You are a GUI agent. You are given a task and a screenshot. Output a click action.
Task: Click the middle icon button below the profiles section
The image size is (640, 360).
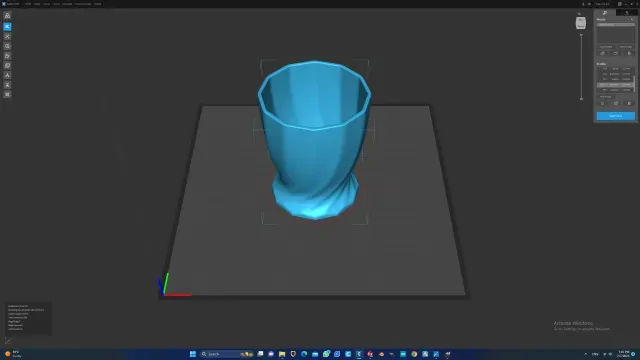coord(616,103)
